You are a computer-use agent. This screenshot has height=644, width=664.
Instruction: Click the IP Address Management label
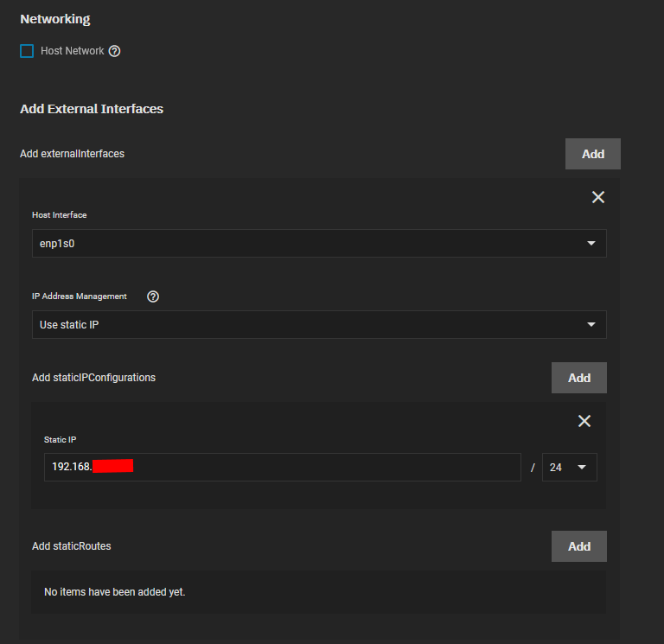80,296
